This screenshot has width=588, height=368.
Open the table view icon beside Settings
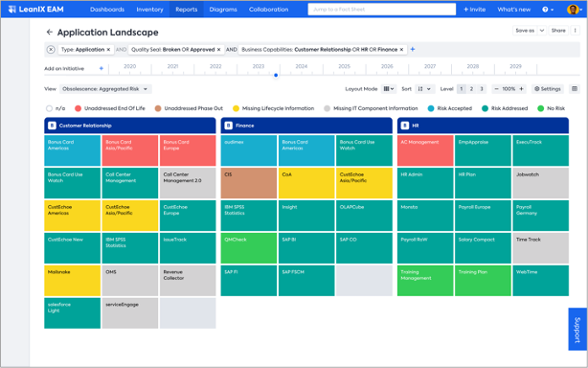click(575, 89)
